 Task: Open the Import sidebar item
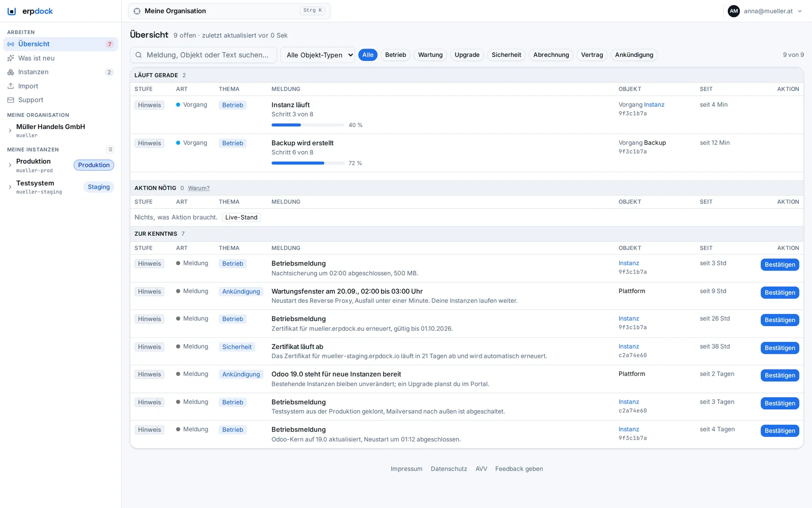point(61,86)
